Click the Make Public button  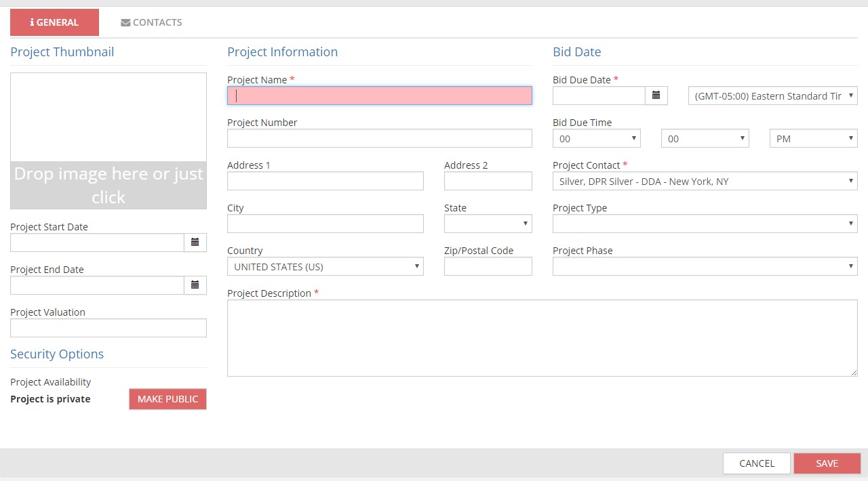point(167,399)
